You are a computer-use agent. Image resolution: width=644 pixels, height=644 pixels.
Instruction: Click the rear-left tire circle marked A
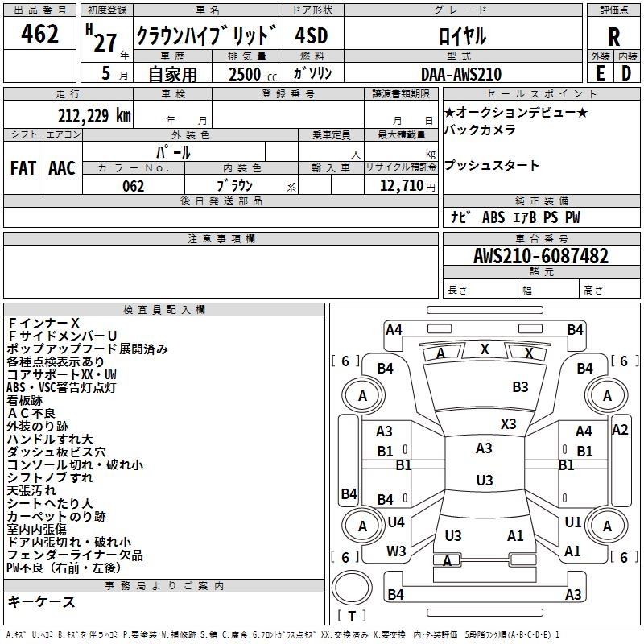(363, 526)
